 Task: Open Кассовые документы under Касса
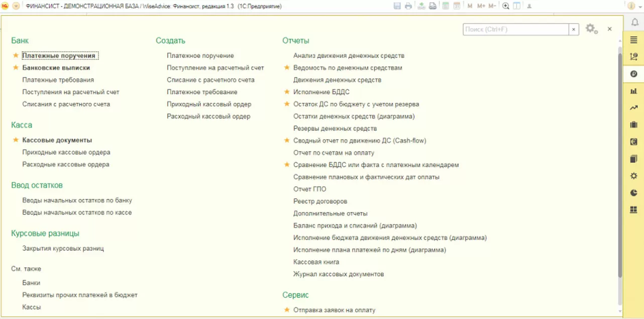57,140
